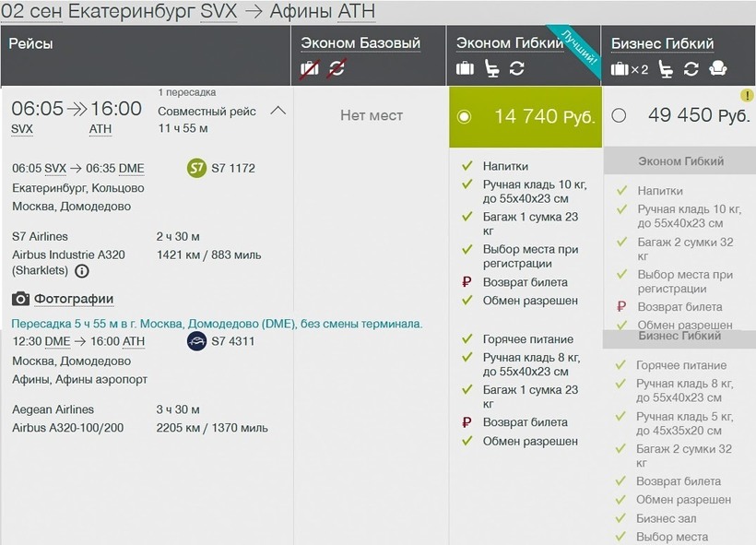Viewport: 756px width, 545px height.
Task: Click the 1 пересадка label
Action: point(187,92)
